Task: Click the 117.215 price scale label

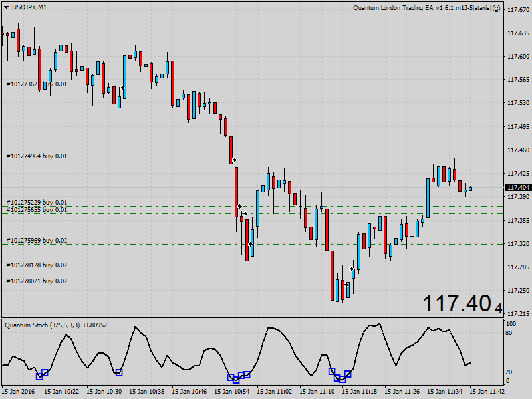Action: tap(518, 313)
